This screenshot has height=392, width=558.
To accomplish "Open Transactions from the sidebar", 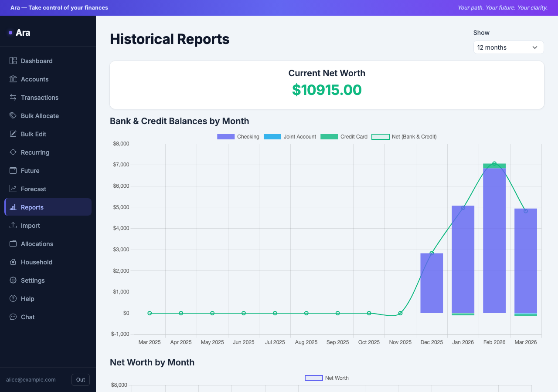I will [48, 98].
